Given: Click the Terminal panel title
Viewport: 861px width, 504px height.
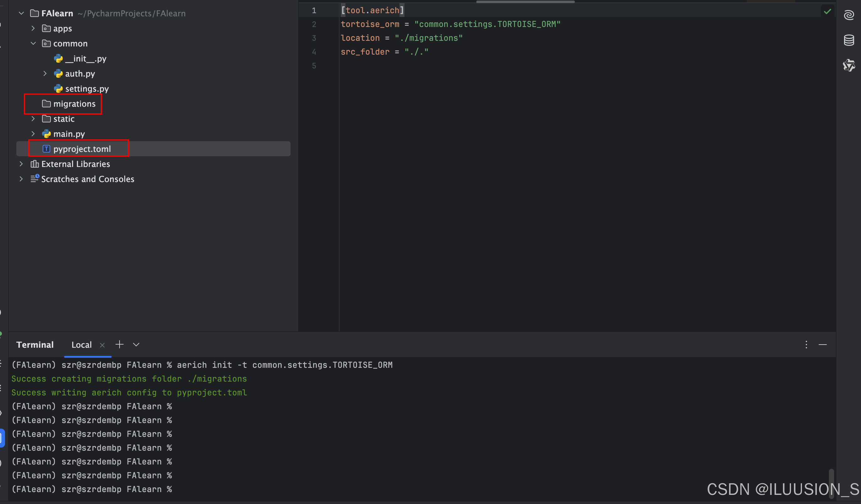Looking at the screenshot, I should [35, 345].
